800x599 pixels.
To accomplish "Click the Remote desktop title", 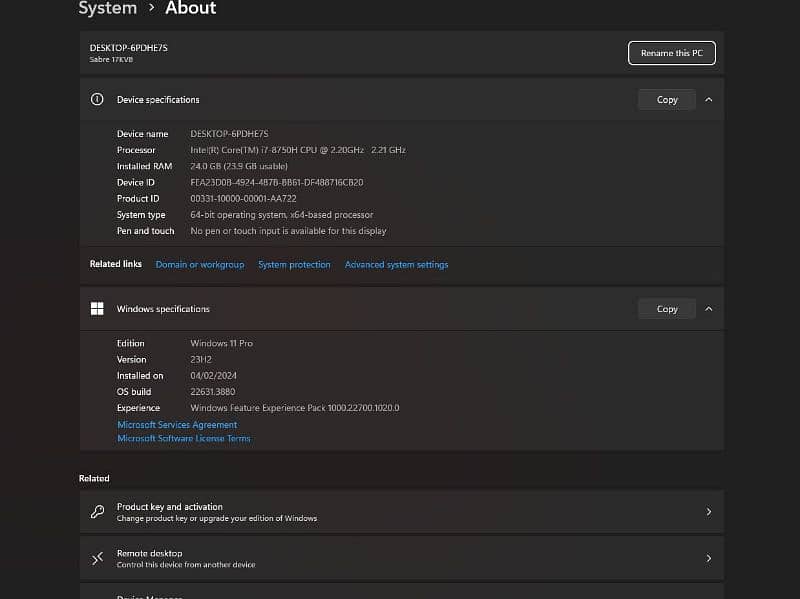I will 149,553.
